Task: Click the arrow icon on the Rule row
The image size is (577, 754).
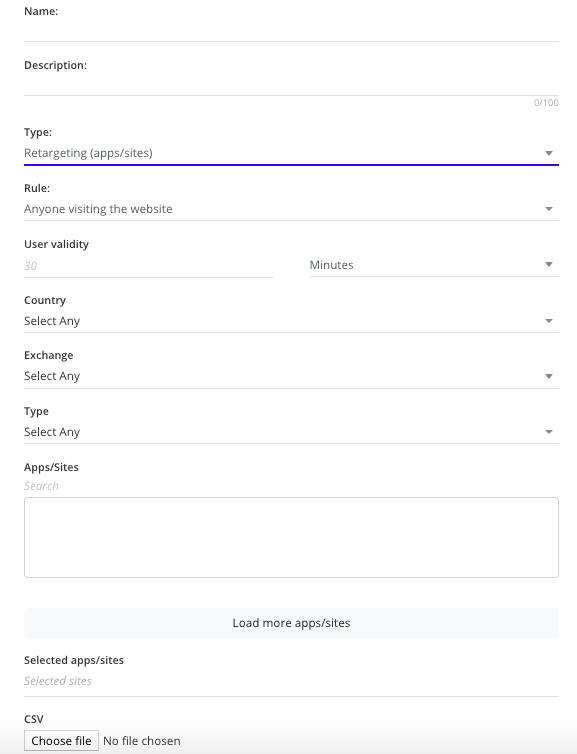Action: pos(549,209)
